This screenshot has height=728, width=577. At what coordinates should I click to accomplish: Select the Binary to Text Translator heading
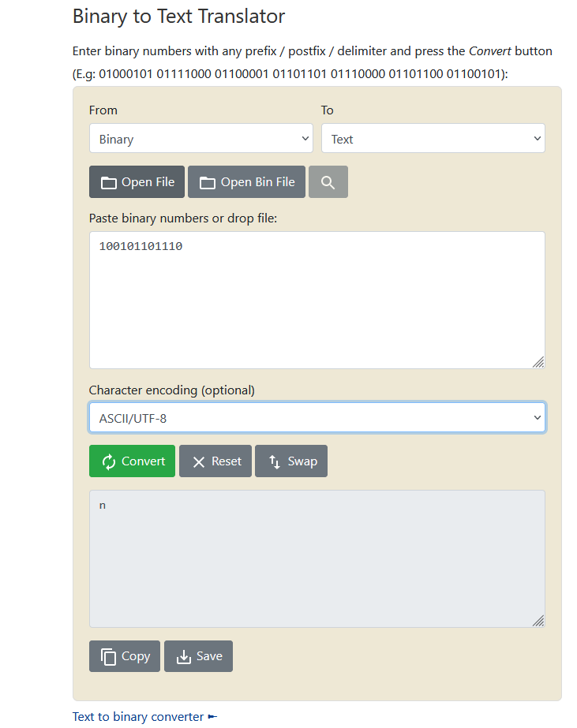tap(178, 16)
